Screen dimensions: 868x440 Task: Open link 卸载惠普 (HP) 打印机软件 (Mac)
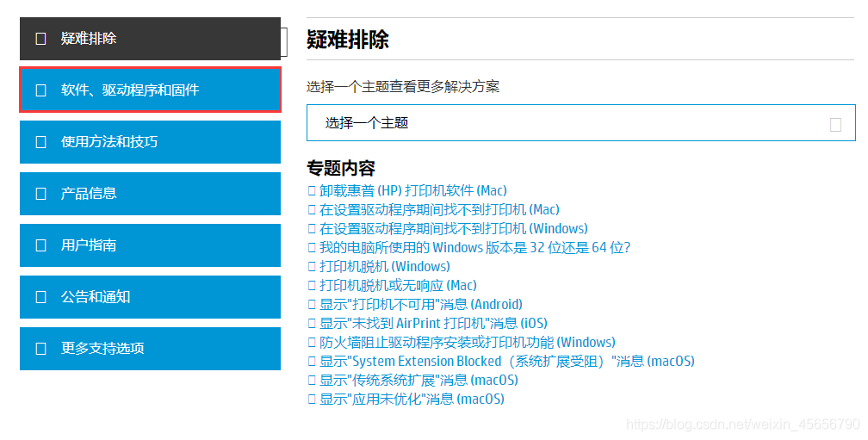pos(413,191)
